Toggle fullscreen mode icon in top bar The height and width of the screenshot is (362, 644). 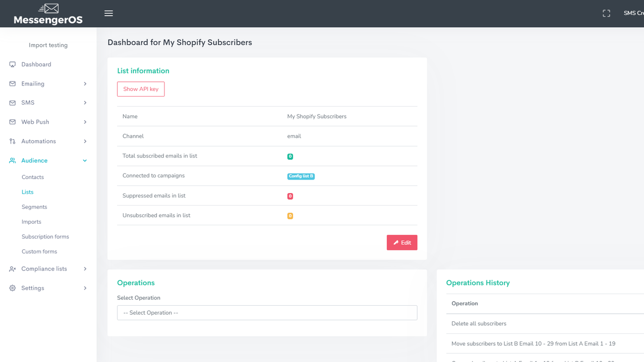[606, 14]
